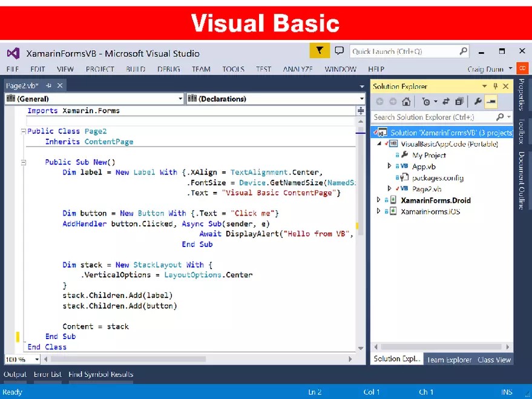Switch to the Team Explorer tab
The width and height of the screenshot is (532, 399).
448,360
